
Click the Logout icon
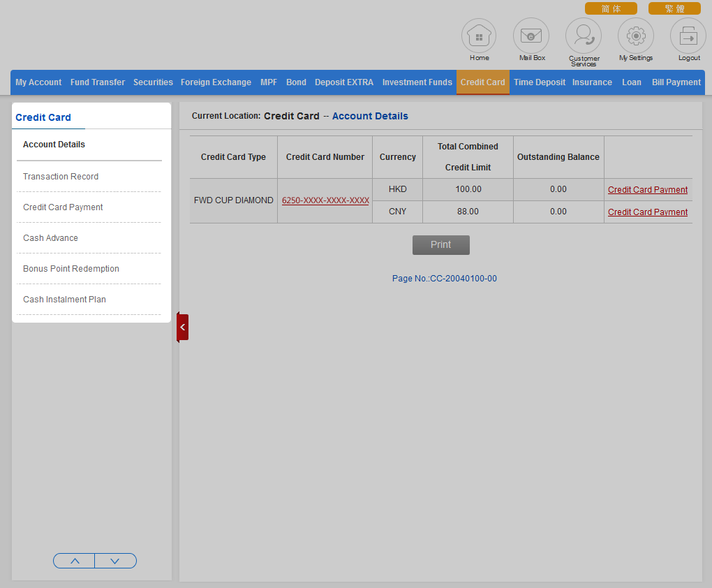[688, 36]
